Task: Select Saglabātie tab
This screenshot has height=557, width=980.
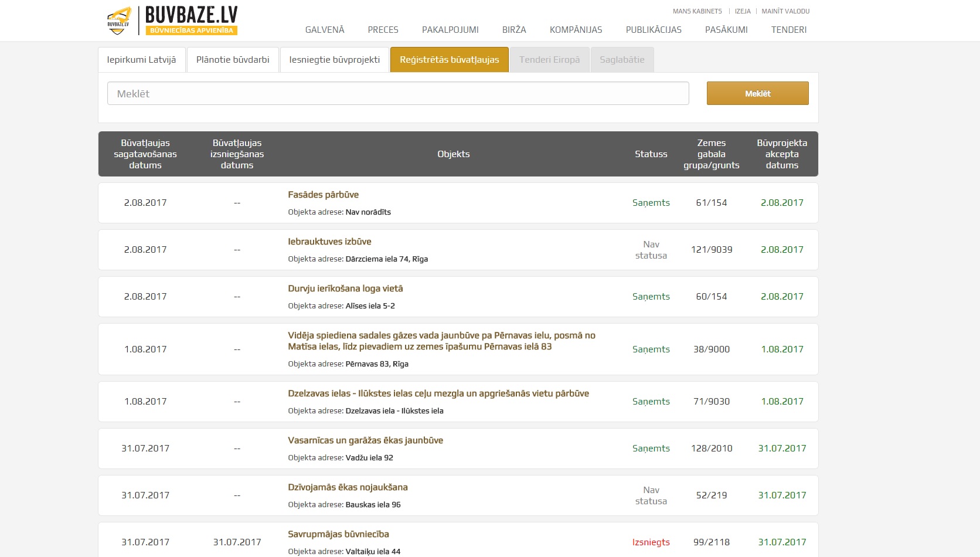Action: click(622, 60)
